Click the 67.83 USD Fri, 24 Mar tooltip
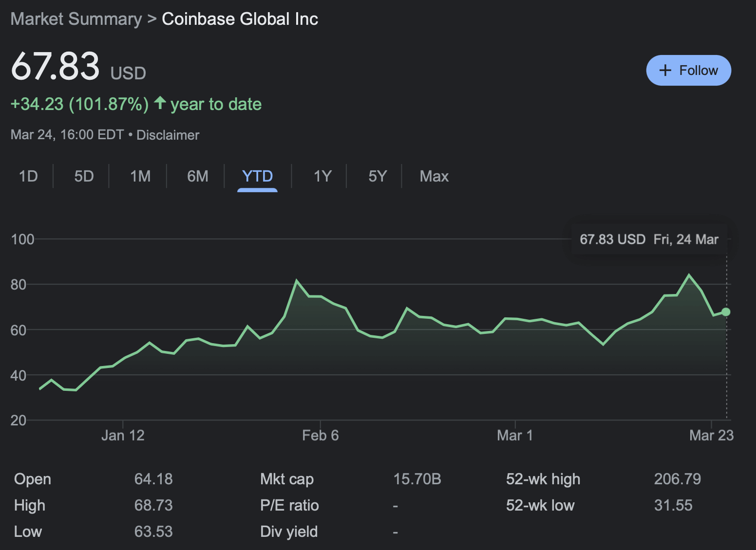 649,239
